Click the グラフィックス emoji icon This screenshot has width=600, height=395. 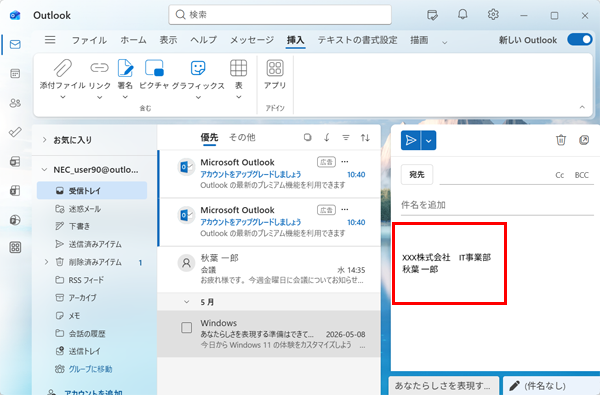(x=198, y=68)
